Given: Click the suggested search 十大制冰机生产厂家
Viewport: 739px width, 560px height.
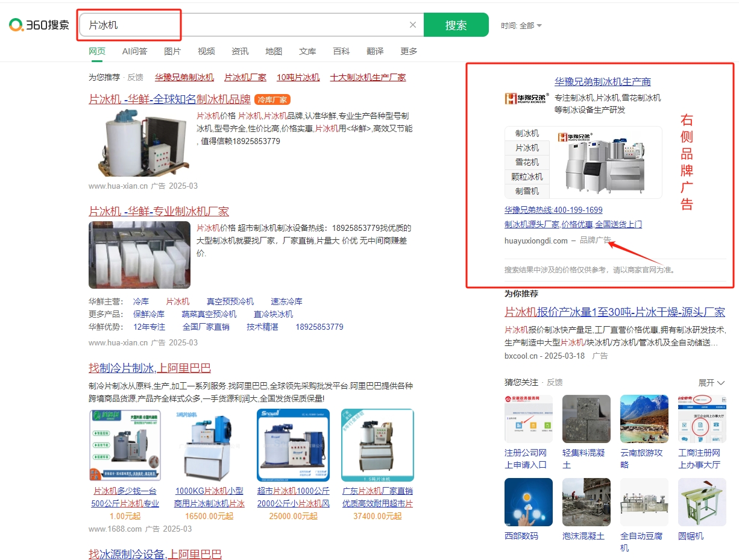Looking at the screenshot, I should coord(368,77).
